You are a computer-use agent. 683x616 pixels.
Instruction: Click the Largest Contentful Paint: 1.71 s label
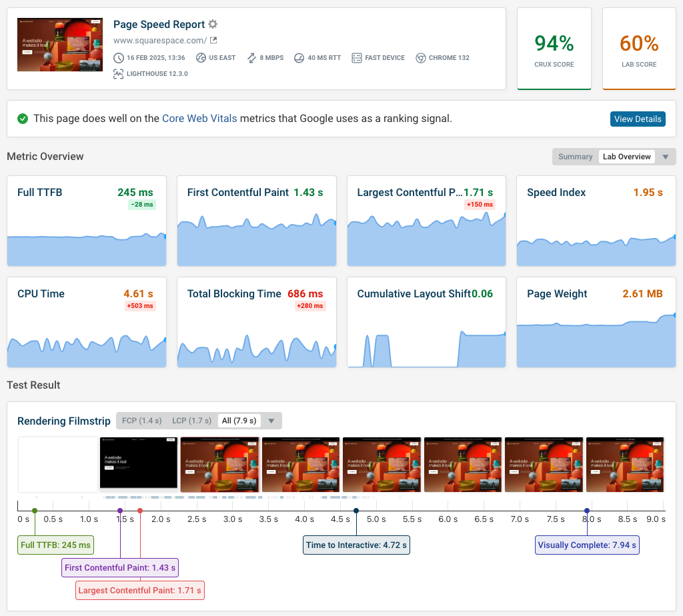[140, 590]
